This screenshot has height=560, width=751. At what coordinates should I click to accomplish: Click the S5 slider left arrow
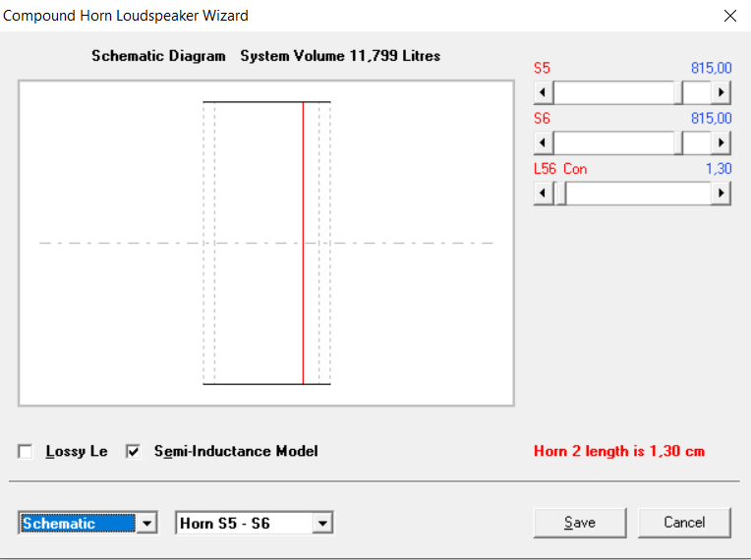click(x=544, y=92)
